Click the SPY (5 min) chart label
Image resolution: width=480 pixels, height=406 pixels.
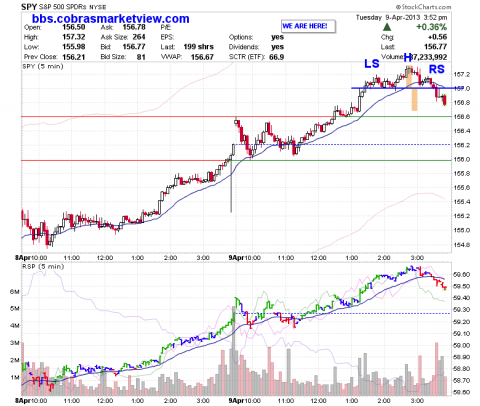coord(43,66)
